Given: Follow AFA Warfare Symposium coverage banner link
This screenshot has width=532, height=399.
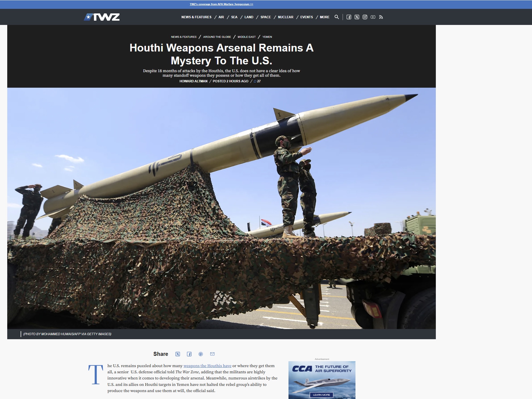Looking at the screenshot, I should [221, 4].
